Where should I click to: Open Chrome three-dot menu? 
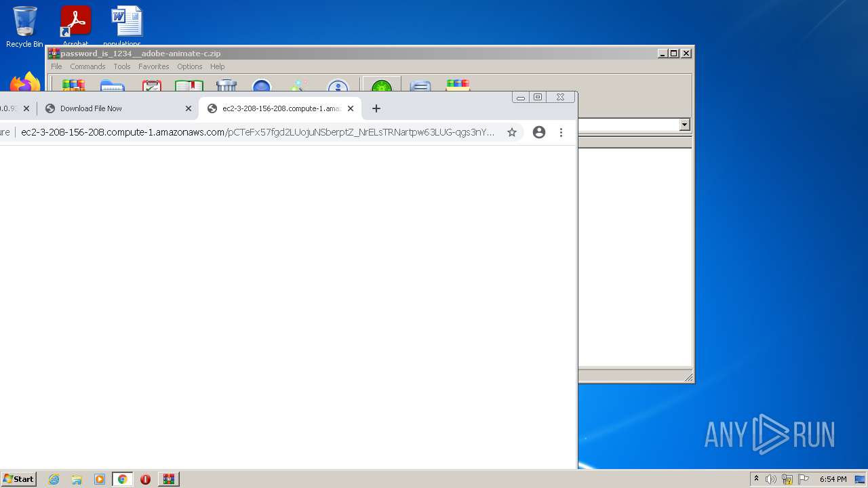coord(561,132)
